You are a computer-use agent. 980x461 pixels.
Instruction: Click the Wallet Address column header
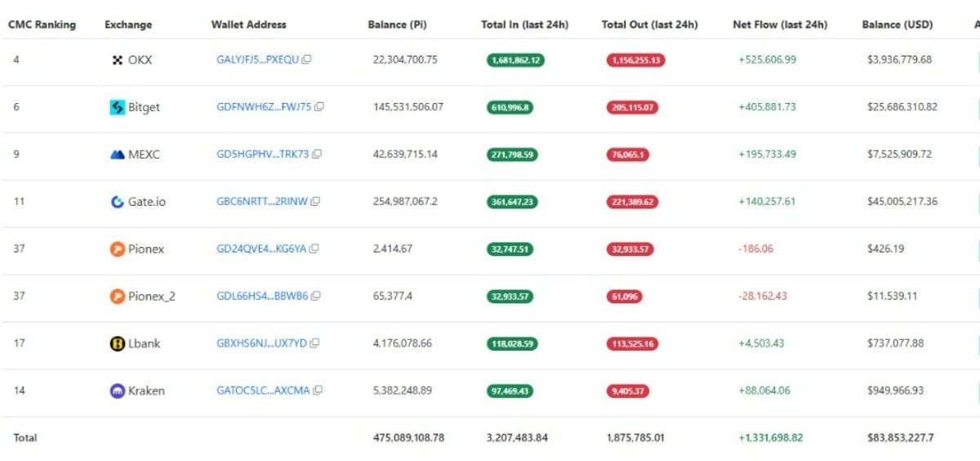[x=248, y=25]
